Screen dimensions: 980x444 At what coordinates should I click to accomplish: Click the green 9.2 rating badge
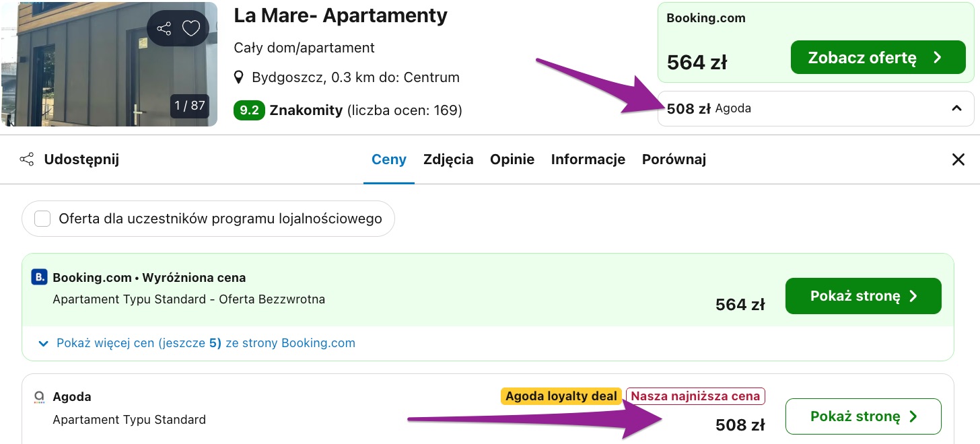pyautogui.click(x=249, y=110)
